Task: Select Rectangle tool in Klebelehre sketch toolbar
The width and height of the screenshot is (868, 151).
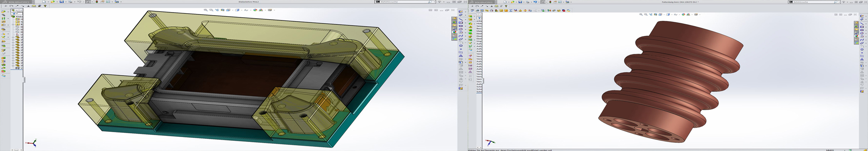Action: [460, 23]
